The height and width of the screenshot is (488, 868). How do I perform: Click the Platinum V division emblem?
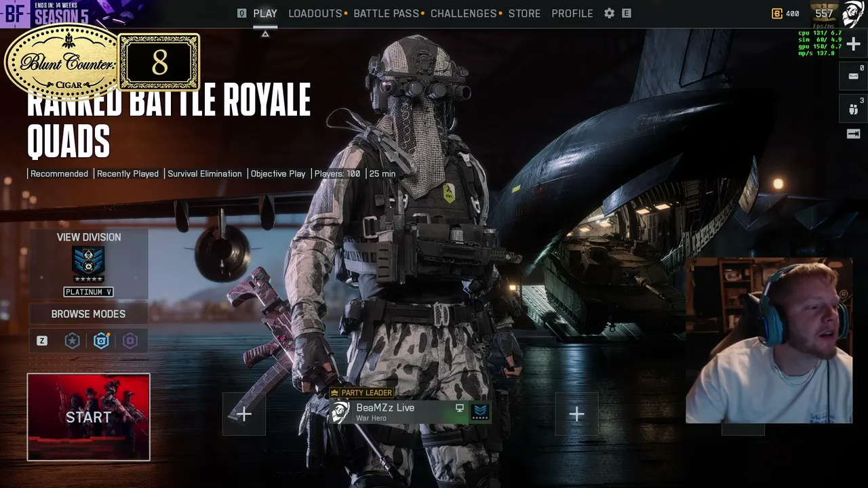tap(88, 264)
